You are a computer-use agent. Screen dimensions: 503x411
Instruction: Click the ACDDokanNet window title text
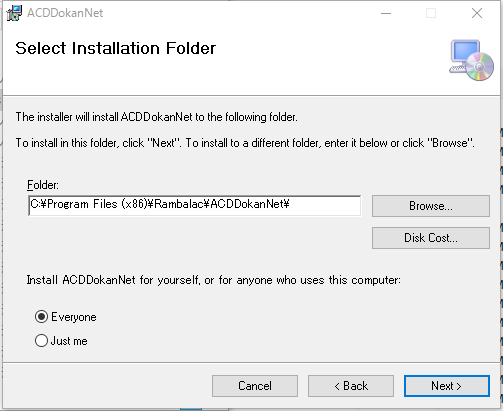(x=65, y=13)
